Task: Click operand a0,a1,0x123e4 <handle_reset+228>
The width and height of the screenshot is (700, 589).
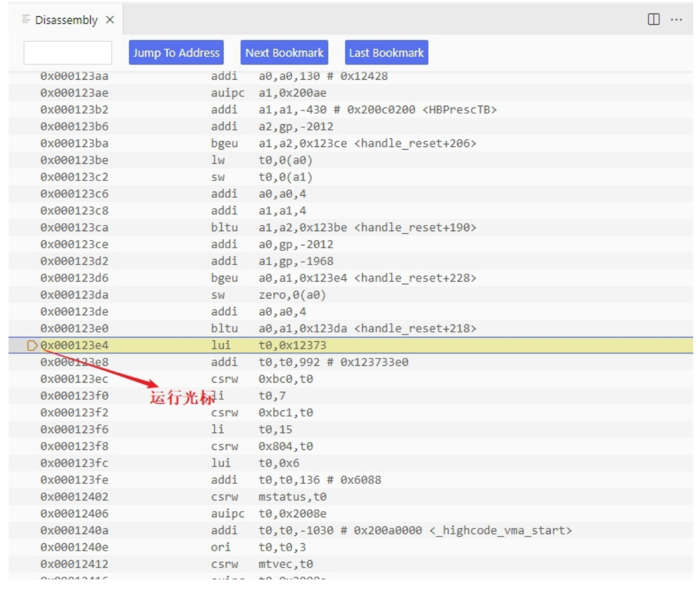Action: (x=368, y=278)
